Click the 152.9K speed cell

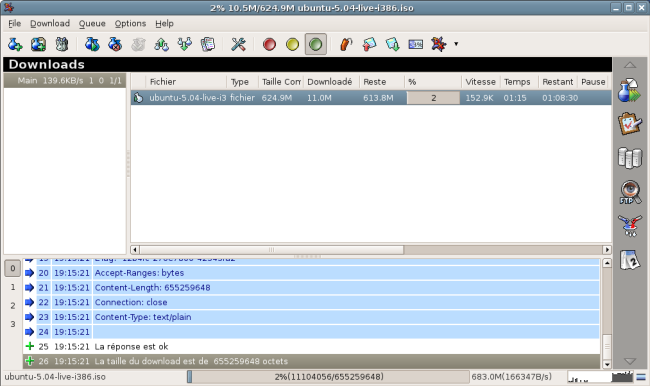[480, 98]
